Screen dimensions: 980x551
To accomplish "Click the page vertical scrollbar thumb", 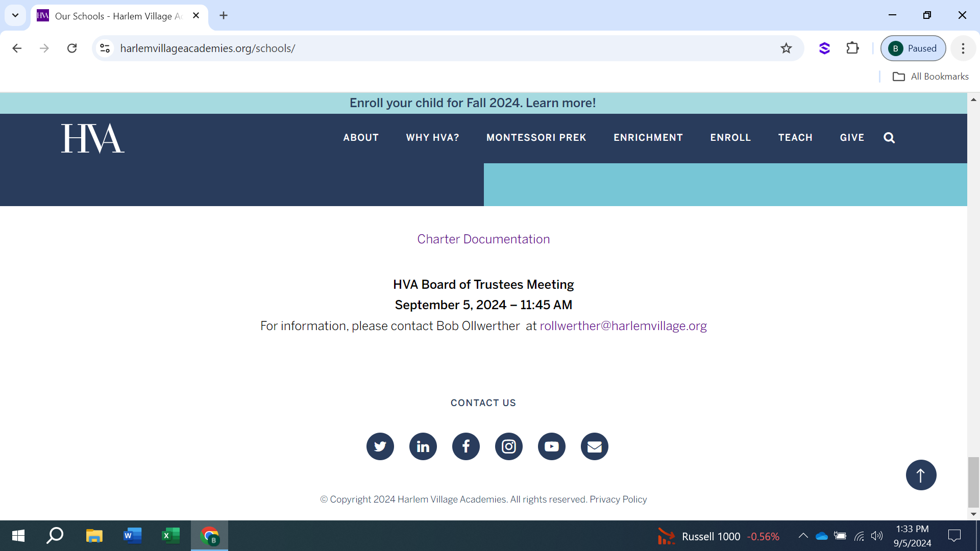I will (973, 482).
